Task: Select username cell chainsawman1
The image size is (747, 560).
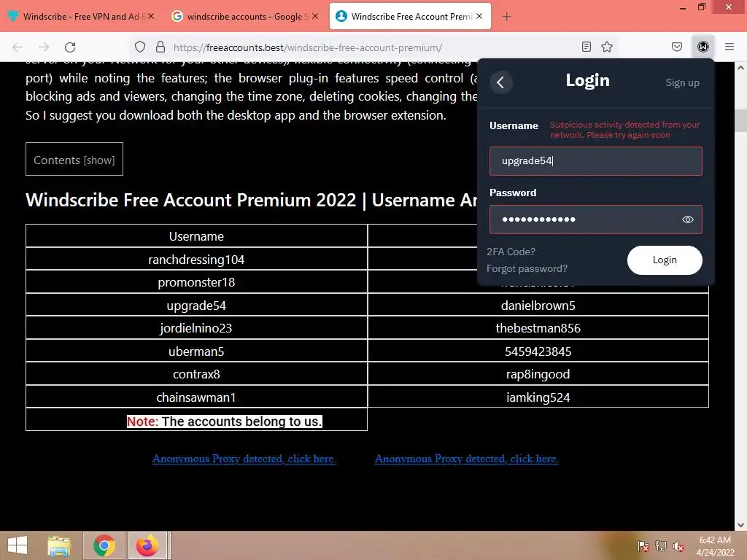Action: coord(196,397)
